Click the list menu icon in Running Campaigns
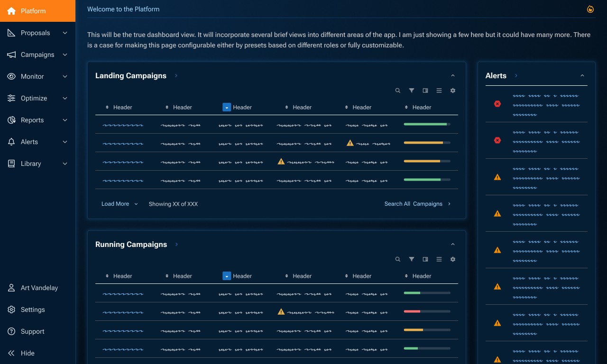 coord(439,259)
